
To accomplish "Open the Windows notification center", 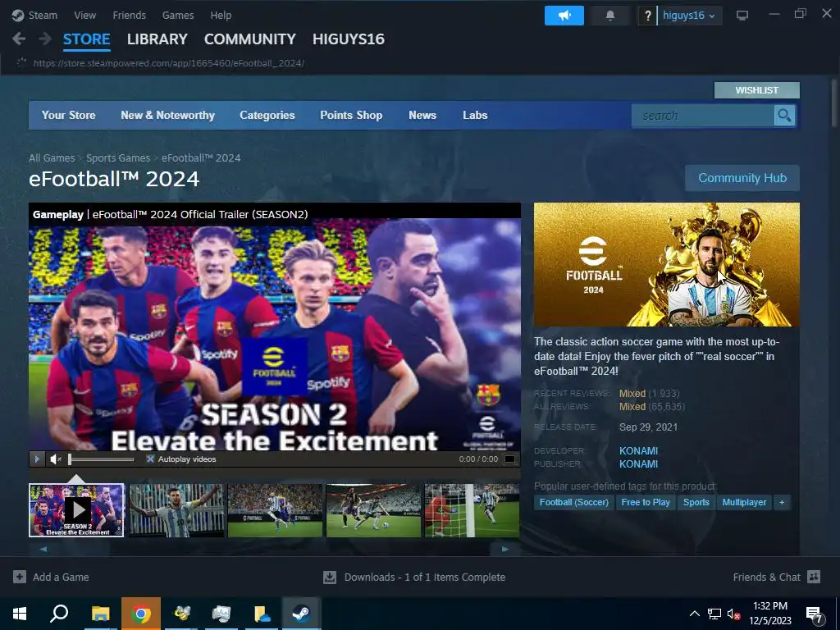I will 815,614.
